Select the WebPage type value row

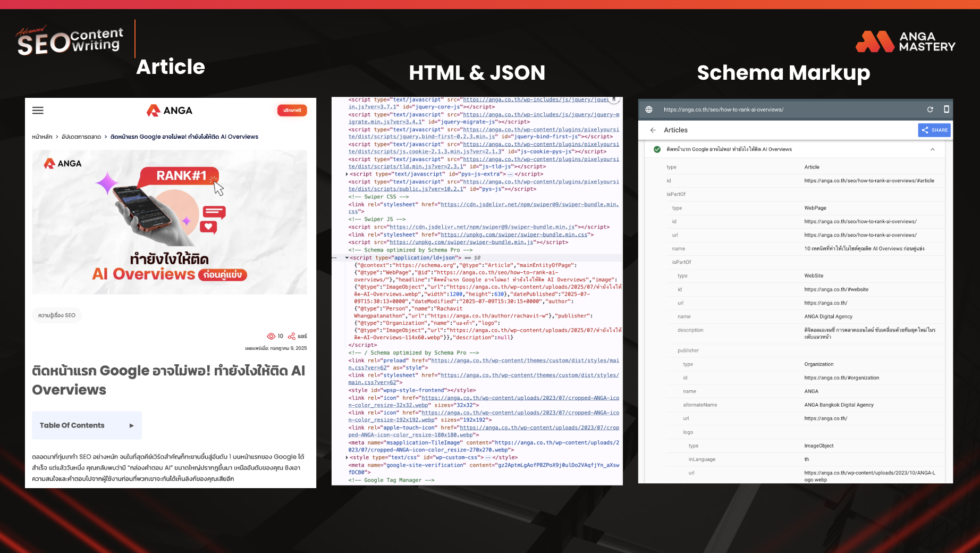(x=815, y=208)
